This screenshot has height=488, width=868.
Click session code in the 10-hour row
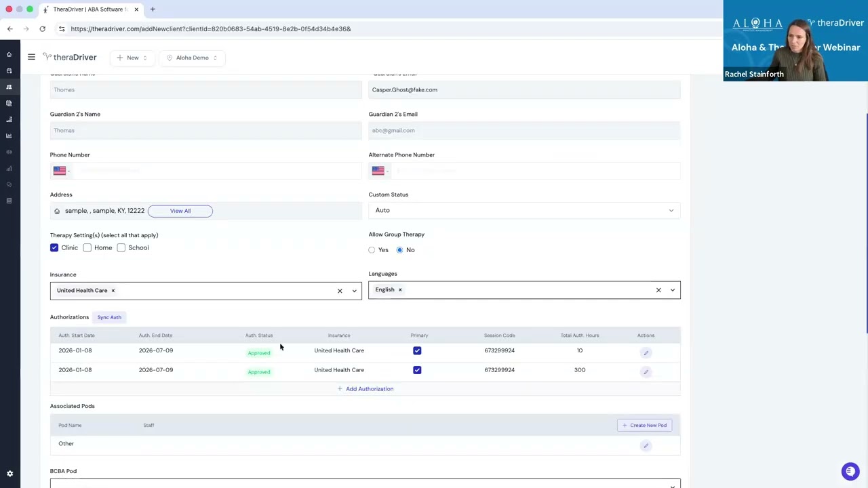point(499,350)
